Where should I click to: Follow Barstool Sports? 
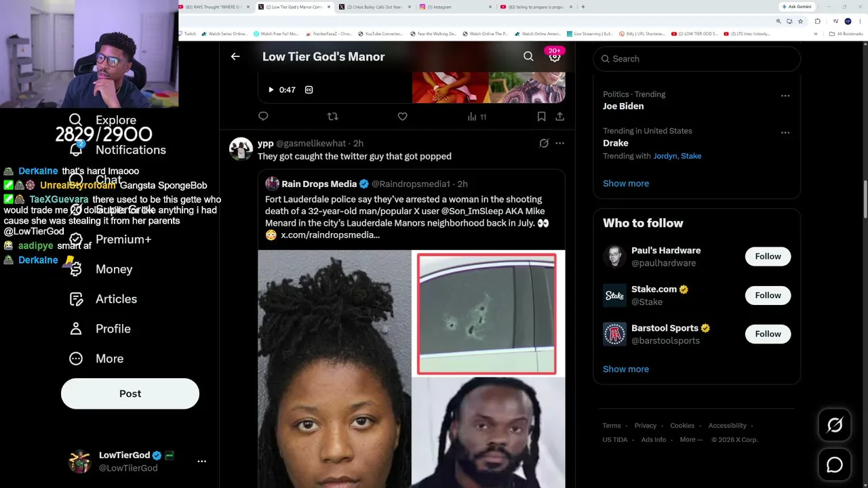point(768,333)
